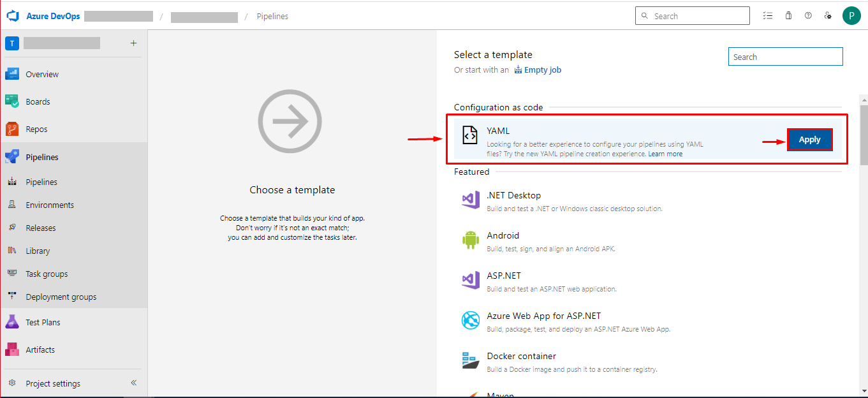
Task: Click the Android robot icon
Action: pos(470,240)
